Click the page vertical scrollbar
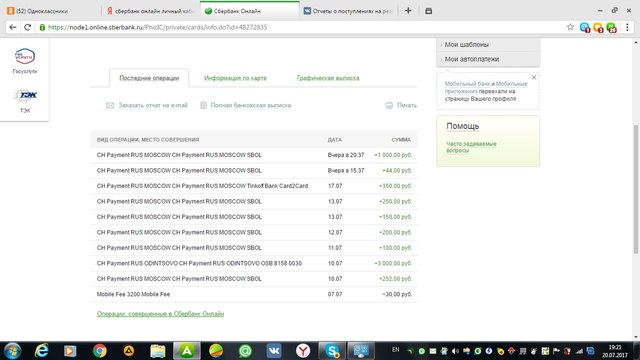Image resolution: width=640 pixels, height=360 pixels. click(636, 189)
